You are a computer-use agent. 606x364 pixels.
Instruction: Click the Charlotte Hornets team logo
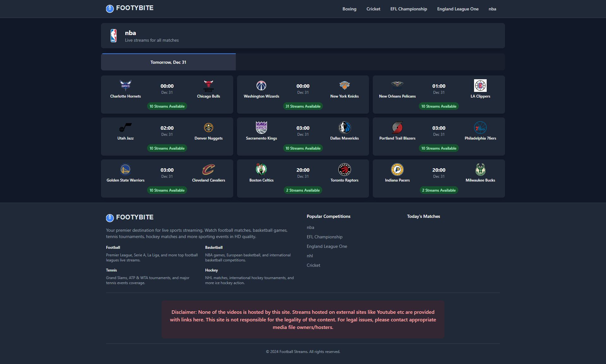tap(125, 86)
